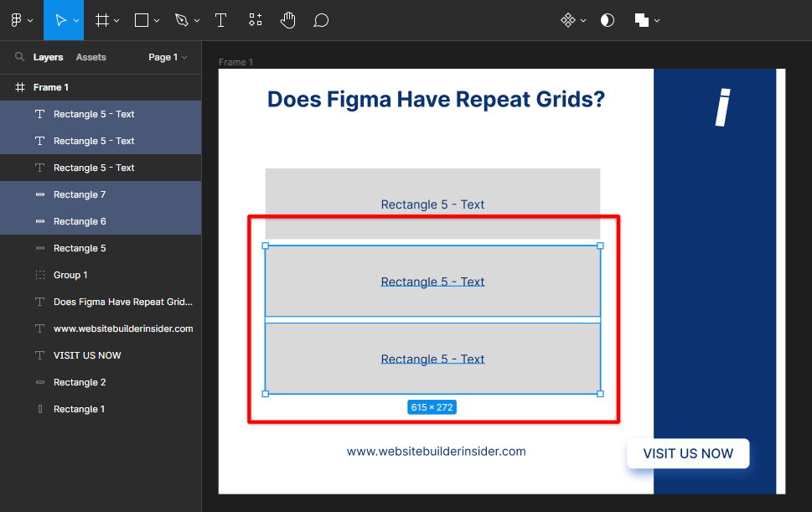Select the Frame tool
Screen dimensions: 812x512
tap(102, 20)
